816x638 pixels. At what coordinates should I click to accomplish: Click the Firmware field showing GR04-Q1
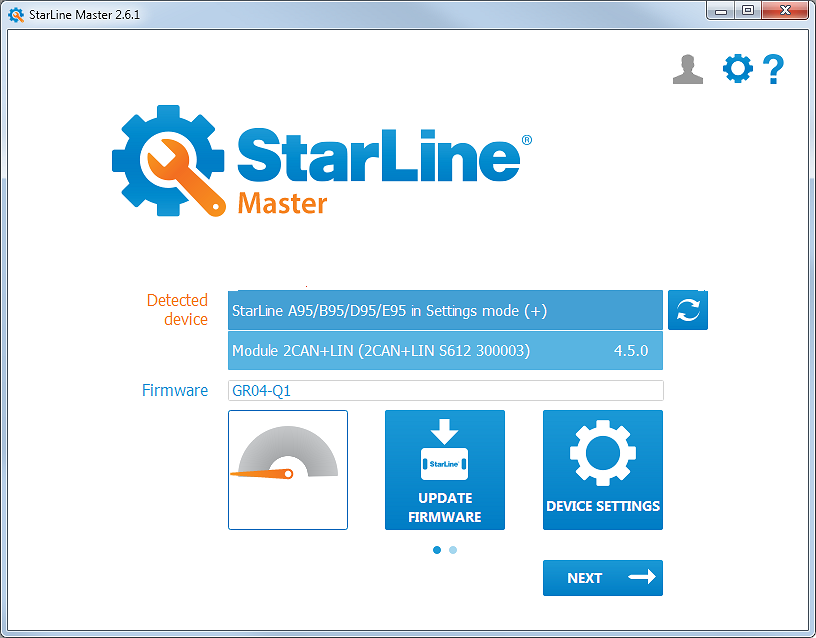pyautogui.click(x=445, y=390)
